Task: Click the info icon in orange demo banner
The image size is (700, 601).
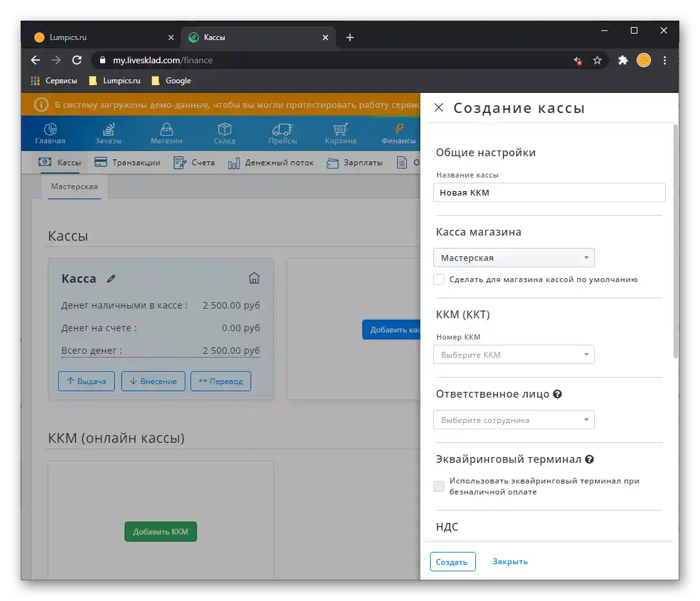Action: (41, 105)
